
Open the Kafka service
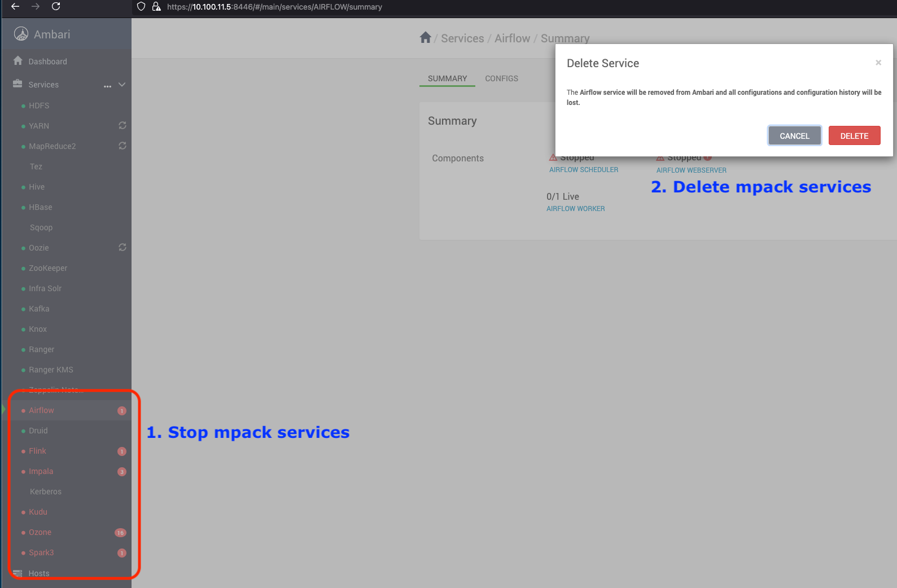tap(39, 309)
